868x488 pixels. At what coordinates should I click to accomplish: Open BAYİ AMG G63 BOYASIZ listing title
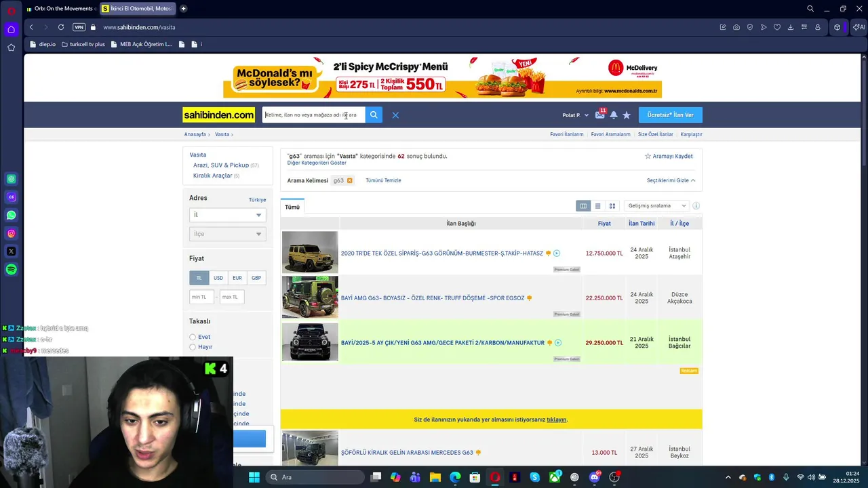click(433, 298)
